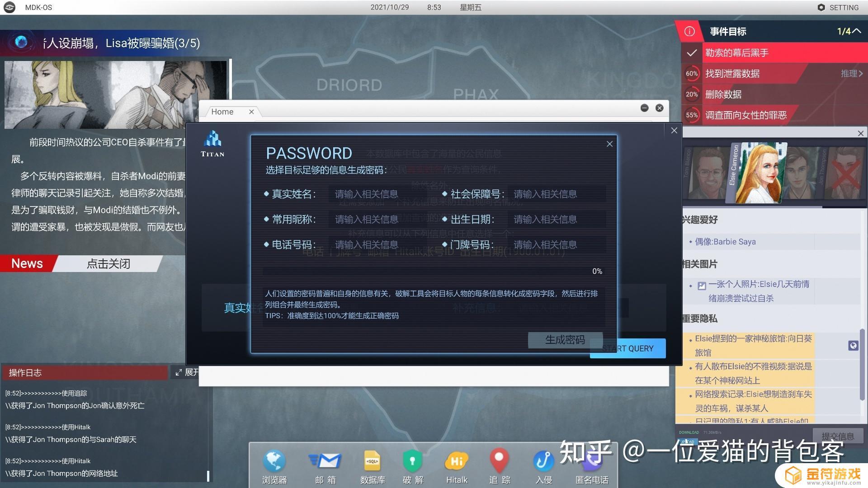Screen dimensions: 868x488
Task: Select the dark-haired man portrait card
Action: (802, 174)
